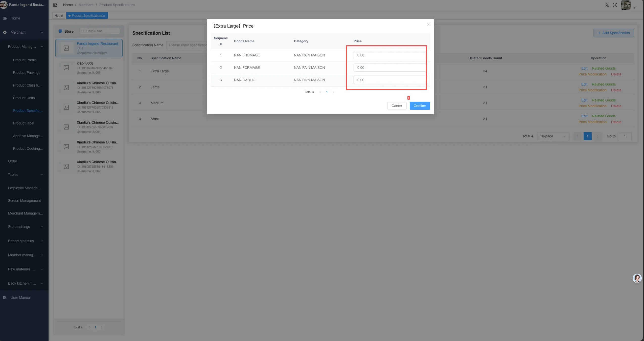Collapse the Merchant menu section

coord(42,32)
